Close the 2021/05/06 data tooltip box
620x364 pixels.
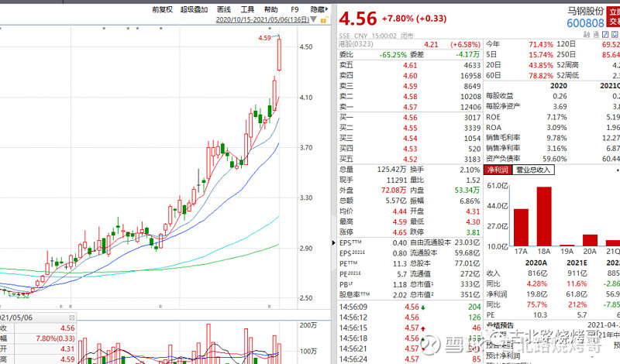pos(71,318)
